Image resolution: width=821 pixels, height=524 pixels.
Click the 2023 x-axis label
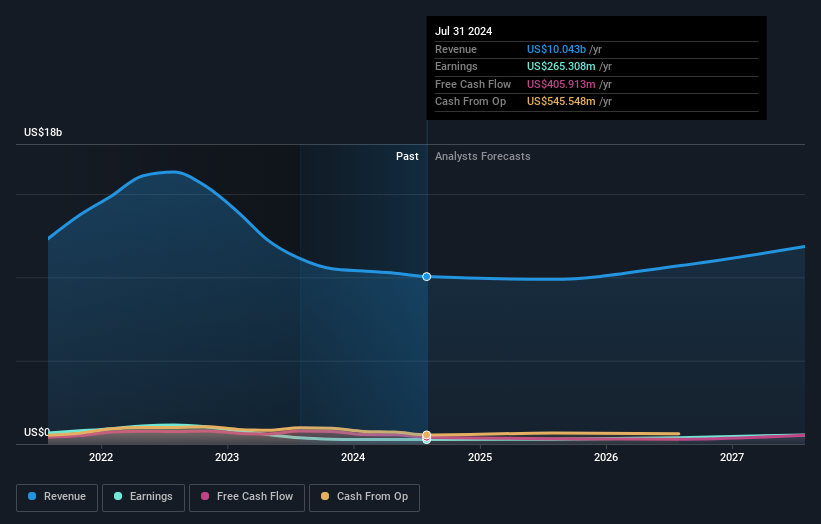pos(227,457)
